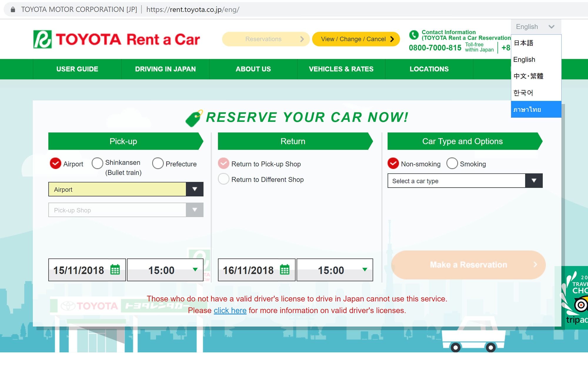The image size is (588, 392).
Task: Open the return time 15:00 dropdown
Action: click(x=335, y=270)
